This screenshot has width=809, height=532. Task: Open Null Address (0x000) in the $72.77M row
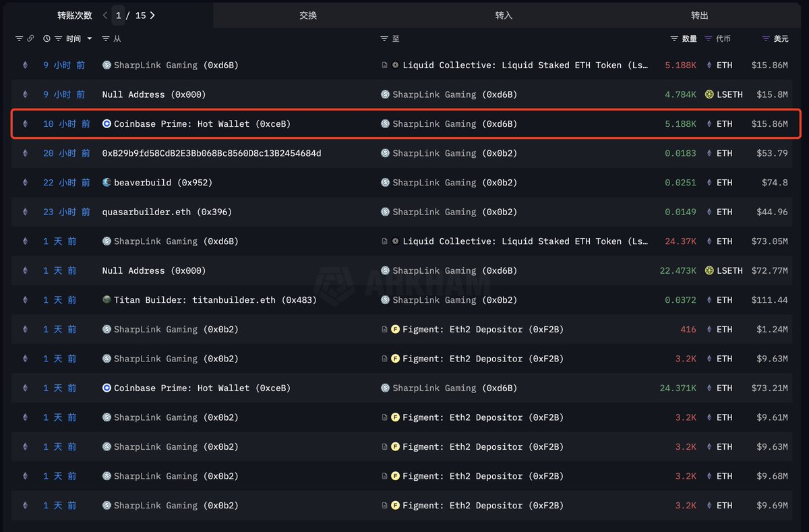[x=154, y=270]
